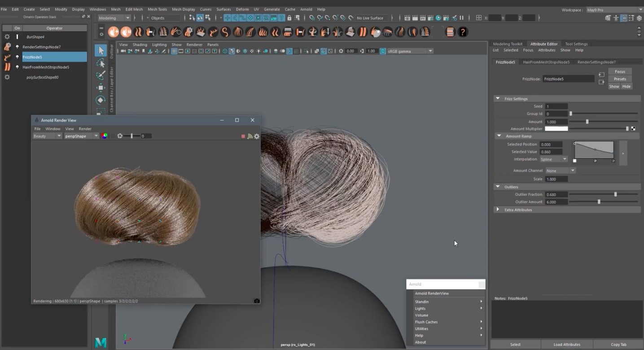644x350 pixels.
Task: Click the Copy Tab button
Action: click(x=618, y=345)
